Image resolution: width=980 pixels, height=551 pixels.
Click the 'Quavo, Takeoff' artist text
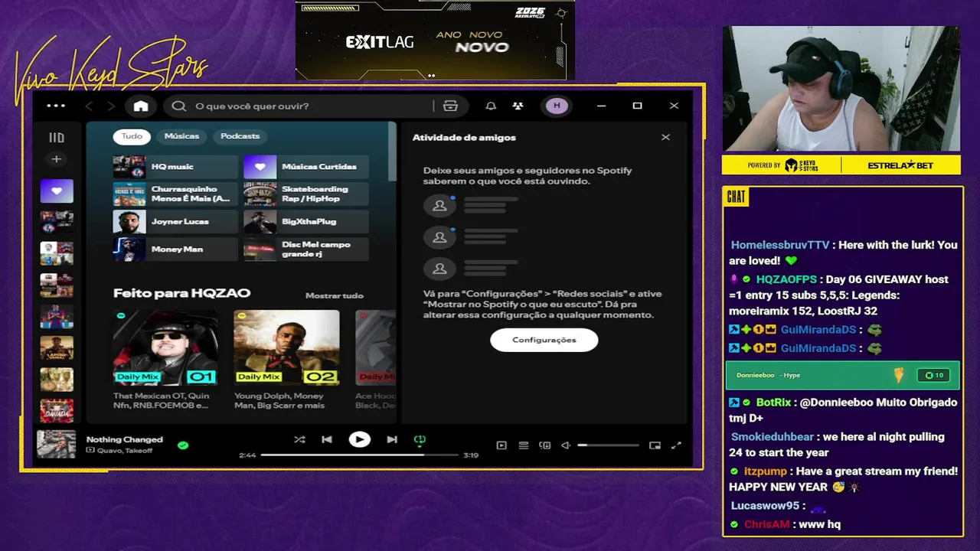click(x=125, y=451)
